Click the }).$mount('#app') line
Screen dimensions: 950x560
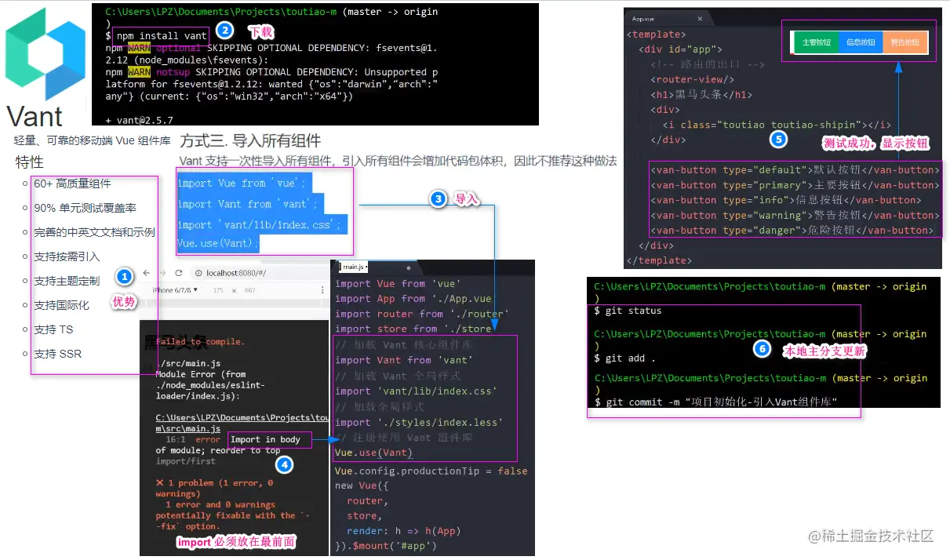pos(385,545)
